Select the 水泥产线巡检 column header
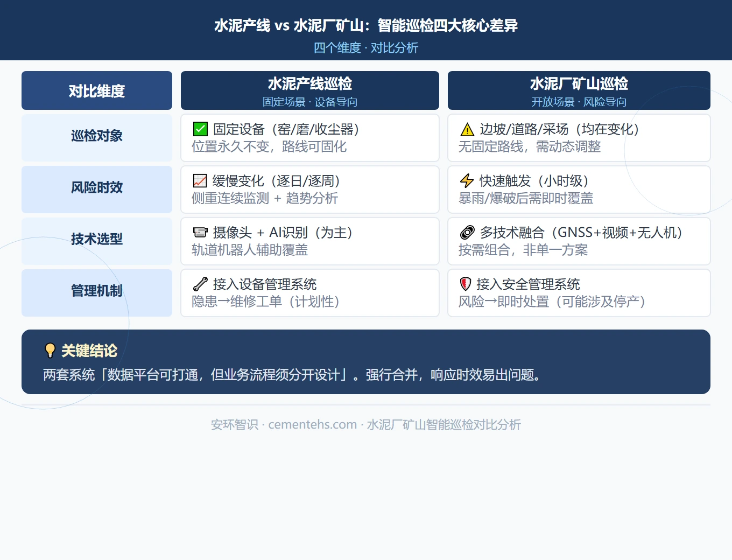 coord(310,90)
